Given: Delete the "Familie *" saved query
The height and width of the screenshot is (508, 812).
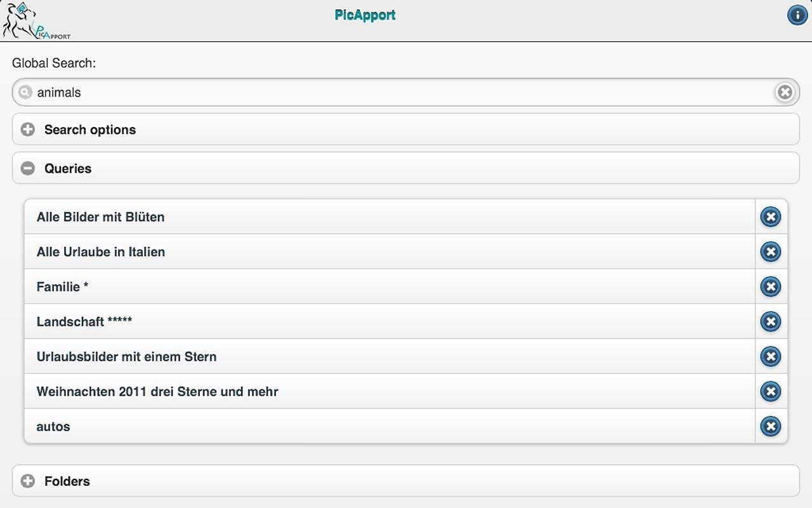Looking at the screenshot, I should [770, 287].
